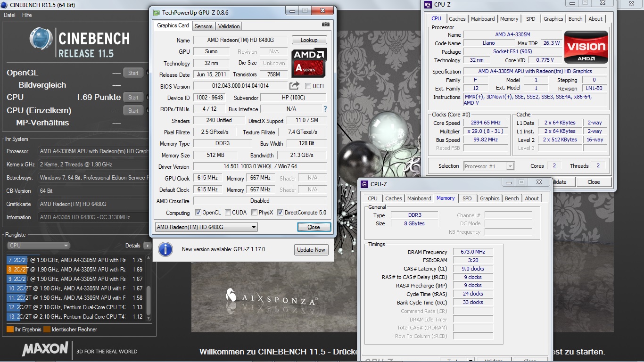
Task: Click the GPU Name field AMD Radeon HD 6480G
Action: [240, 40]
